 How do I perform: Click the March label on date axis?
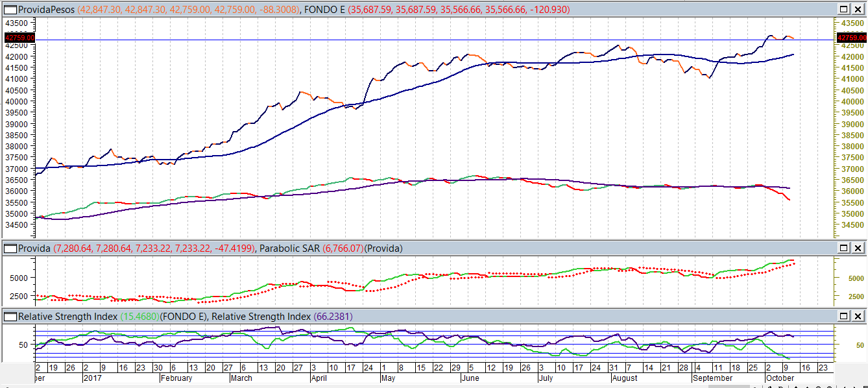coord(242,378)
